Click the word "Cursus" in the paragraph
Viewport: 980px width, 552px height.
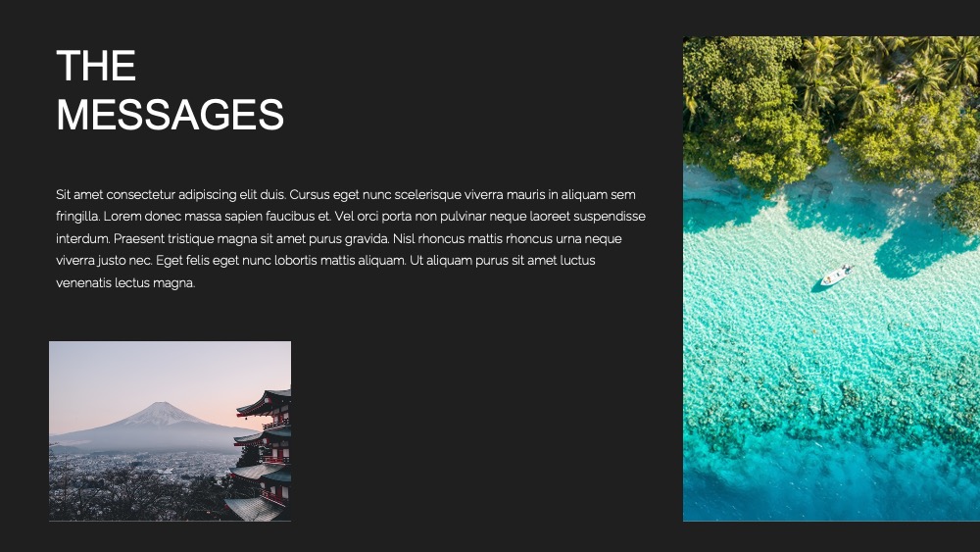(x=310, y=194)
